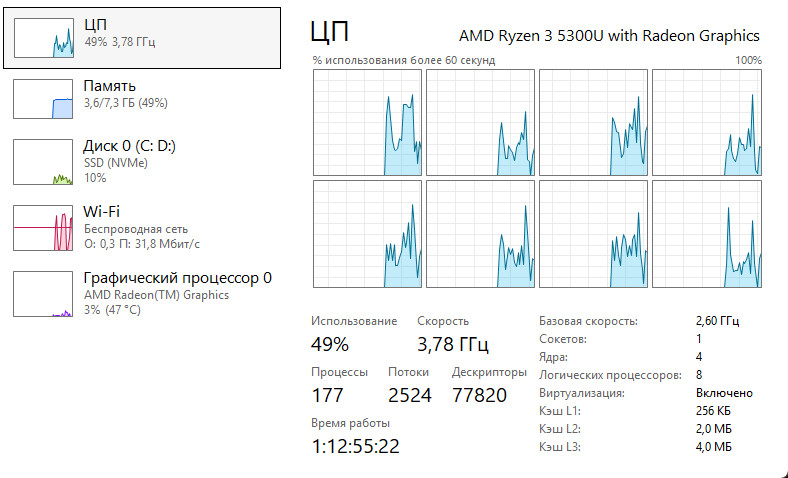Screen dimensions: 788x478
Task: Select the ЦП performance item
Action: coord(142,38)
